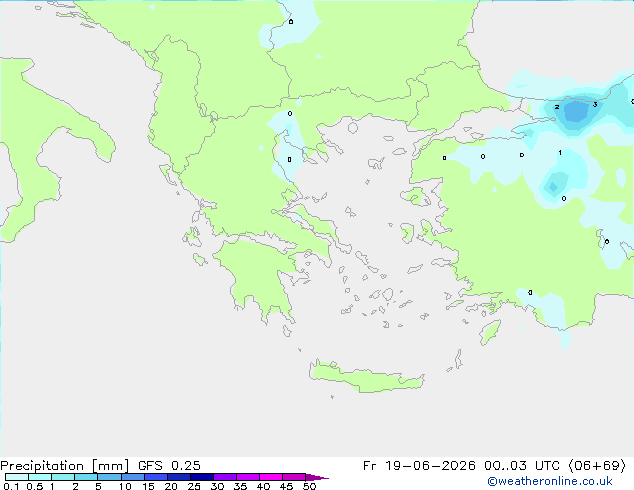Viewport: 634px width, 490px height.
Task: Pick the purple legend swatch between 30 and 35
Action: (x=225, y=477)
